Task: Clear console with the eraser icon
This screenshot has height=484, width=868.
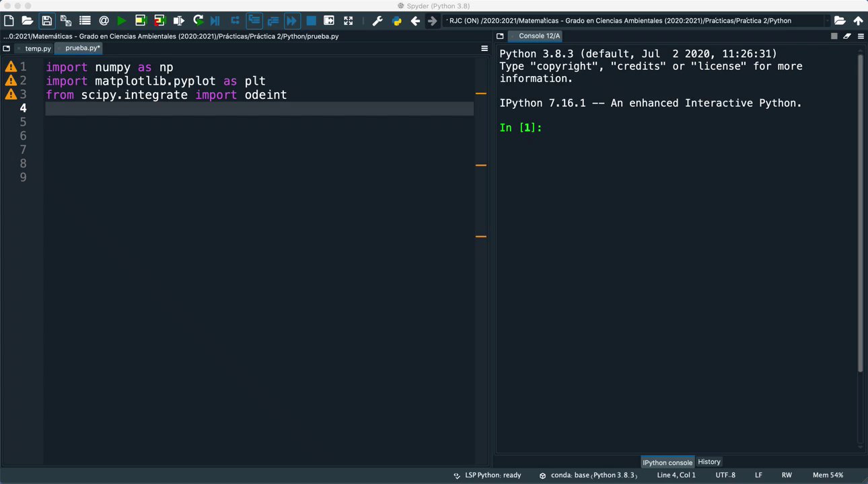Action: [x=847, y=36]
